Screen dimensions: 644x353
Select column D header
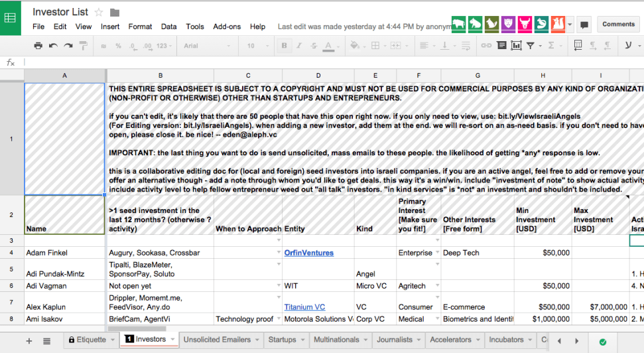[318, 76]
